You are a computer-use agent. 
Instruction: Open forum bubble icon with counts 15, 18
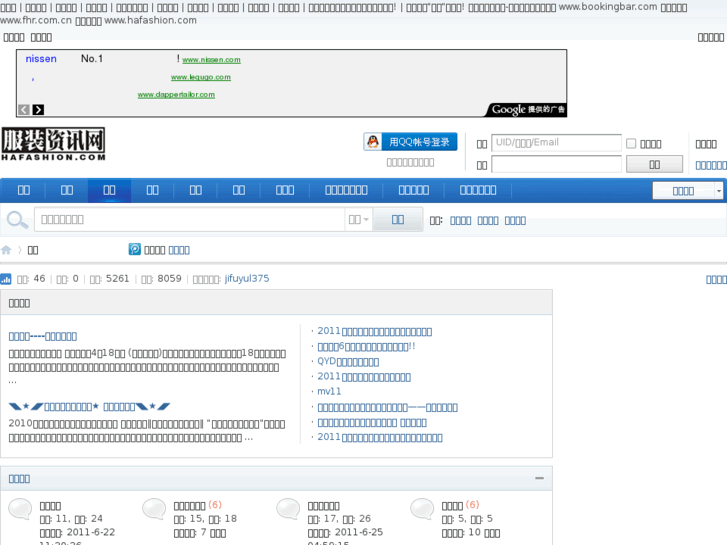click(x=154, y=509)
